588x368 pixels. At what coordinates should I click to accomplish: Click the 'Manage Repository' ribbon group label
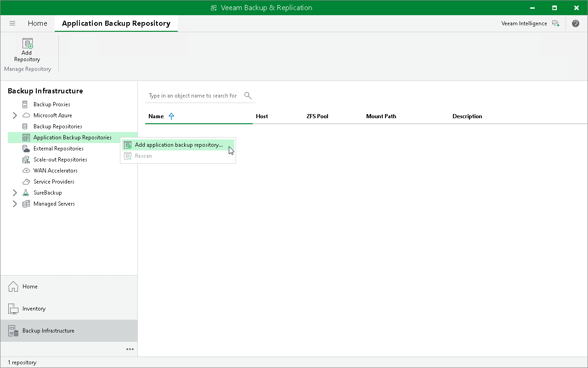pos(28,69)
